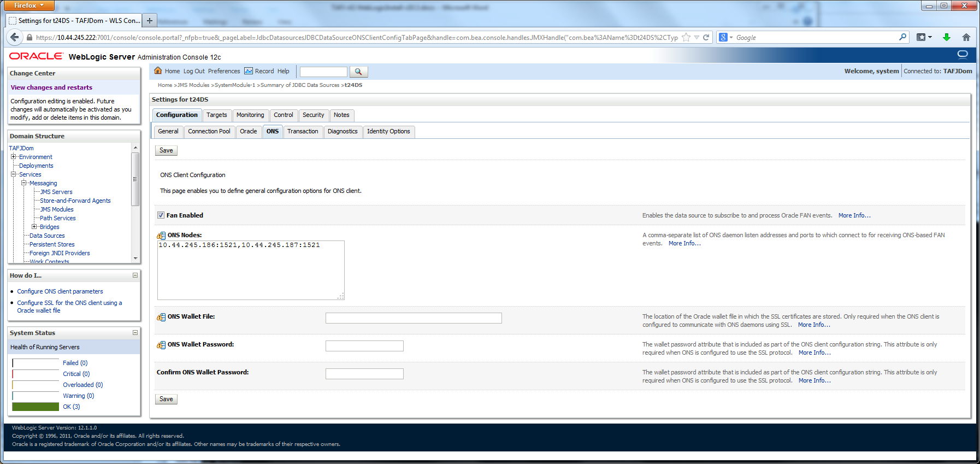Expand the Bridges tree node
The image size is (980, 464).
pyautogui.click(x=34, y=227)
